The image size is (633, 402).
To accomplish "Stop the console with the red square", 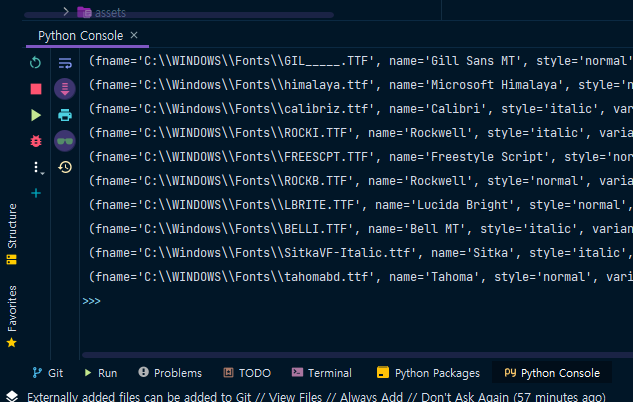I will click(36, 89).
